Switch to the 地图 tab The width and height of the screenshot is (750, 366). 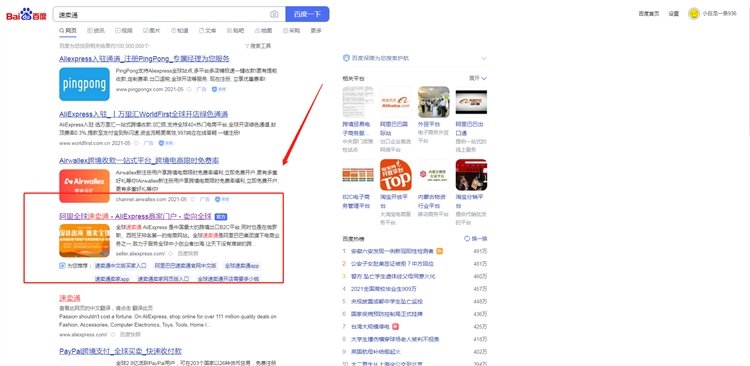(x=264, y=31)
